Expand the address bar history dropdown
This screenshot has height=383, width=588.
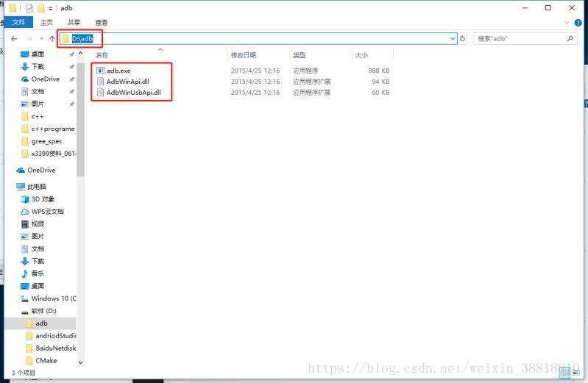pyautogui.click(x=453, y=39)
